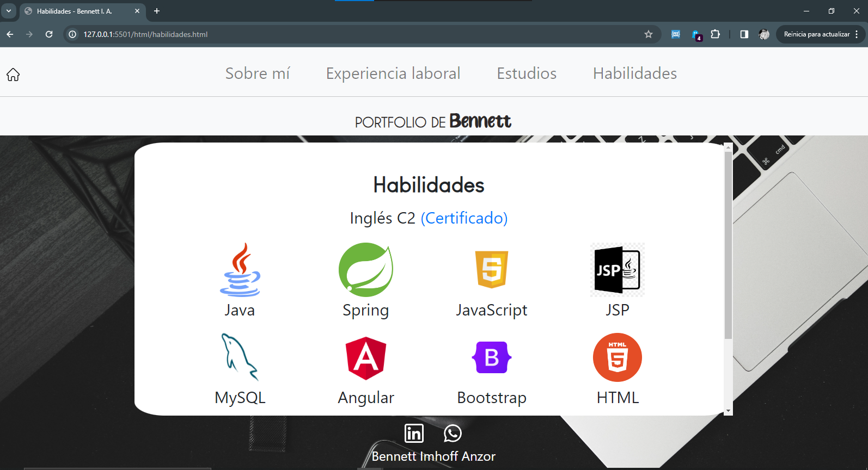Click the card scrollbar down arrow

point(728,411)
